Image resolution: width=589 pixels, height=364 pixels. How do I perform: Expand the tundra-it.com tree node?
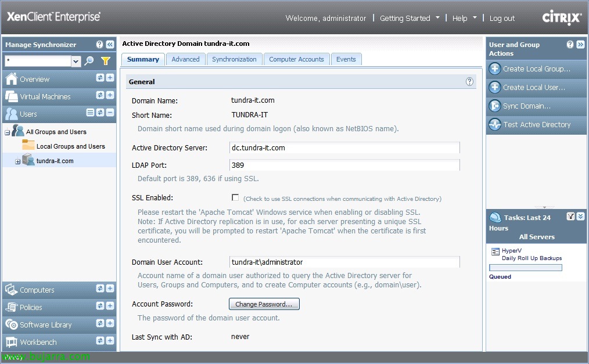coord(17,161)
